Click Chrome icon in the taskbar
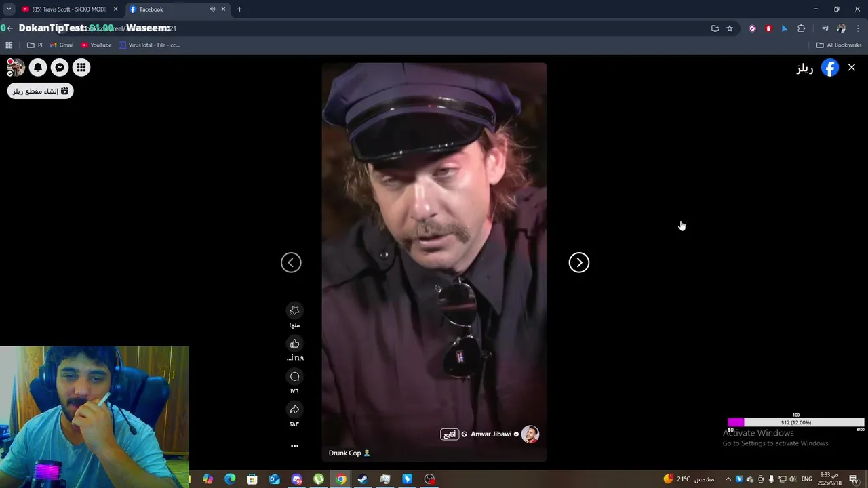 [340, 479]
